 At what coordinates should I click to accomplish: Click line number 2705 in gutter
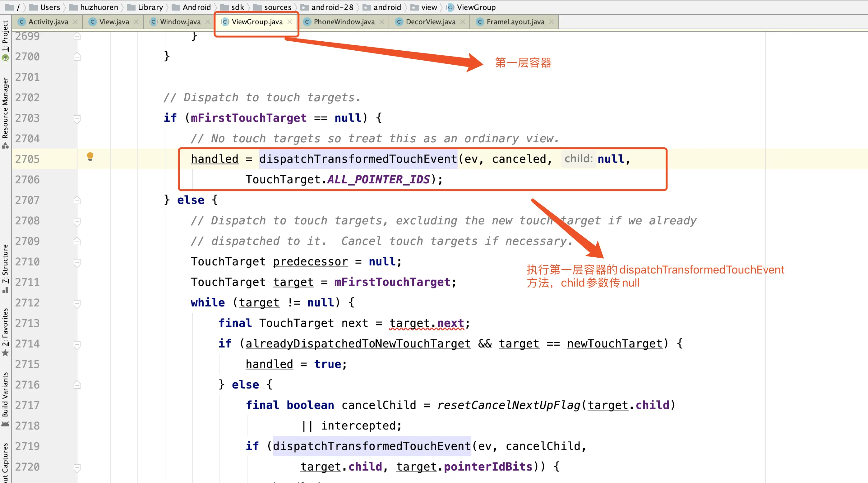(27, 159)
